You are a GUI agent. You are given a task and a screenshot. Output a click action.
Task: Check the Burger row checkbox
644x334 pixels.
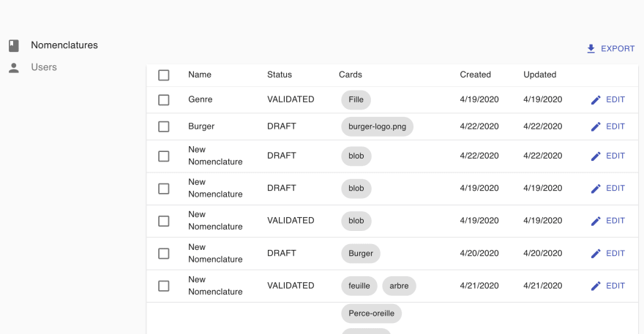pyautogui.click(x=164, y=126)
